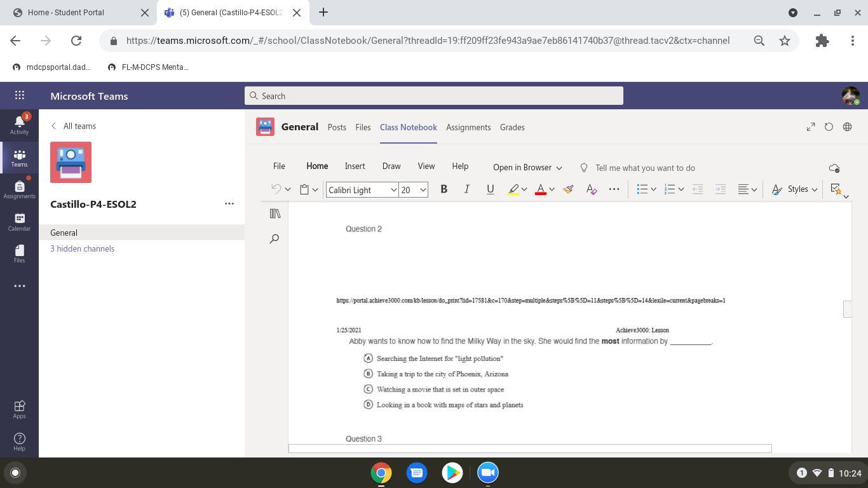Viewport: 868px width, 488px height.
Task: Open the Calendar in Teams sidebar
Action: click(19, 221)
